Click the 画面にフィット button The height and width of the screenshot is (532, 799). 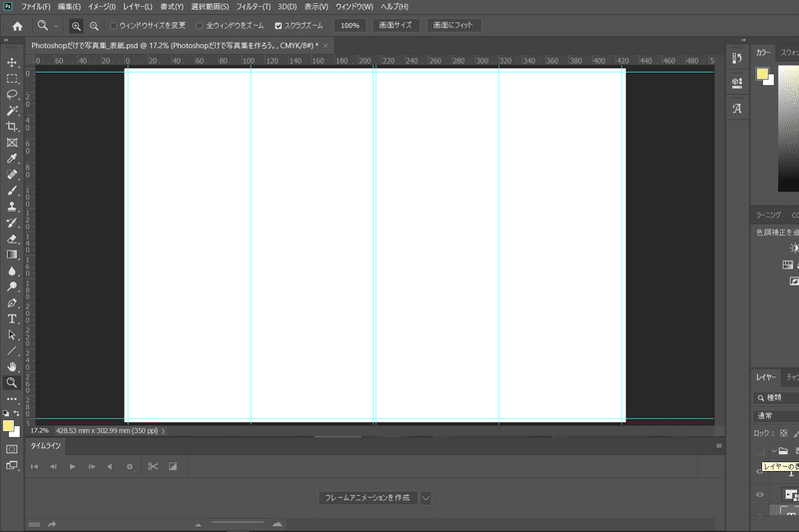coord(453,25)
